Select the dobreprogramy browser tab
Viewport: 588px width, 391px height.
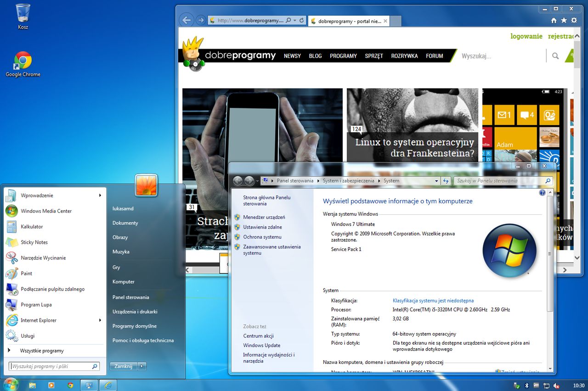349,21
